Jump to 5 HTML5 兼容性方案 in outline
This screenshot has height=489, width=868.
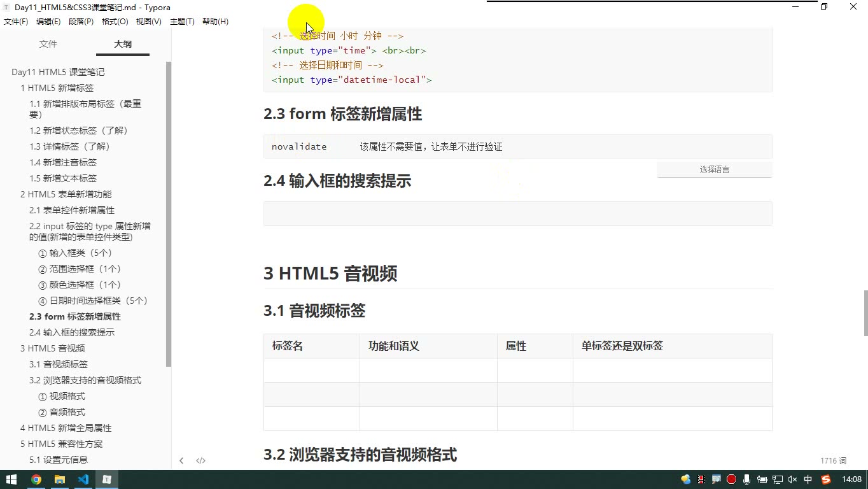click(61, 444)
